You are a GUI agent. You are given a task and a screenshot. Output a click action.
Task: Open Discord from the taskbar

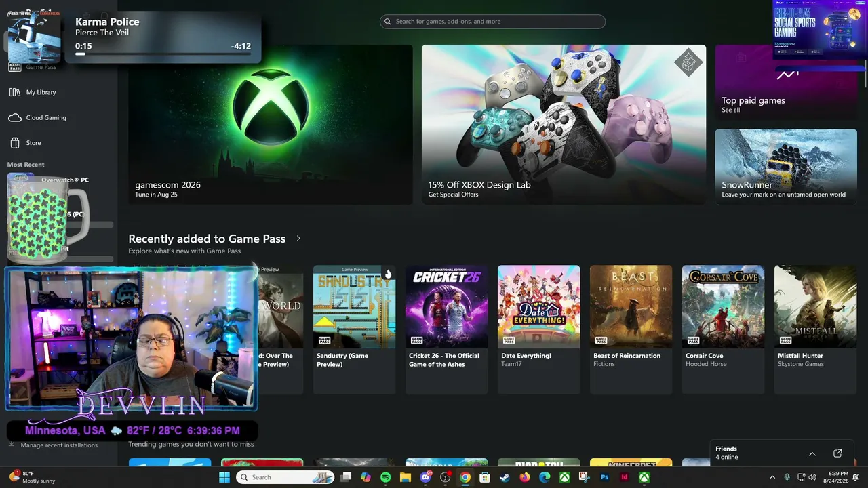[x=425, y=477]
